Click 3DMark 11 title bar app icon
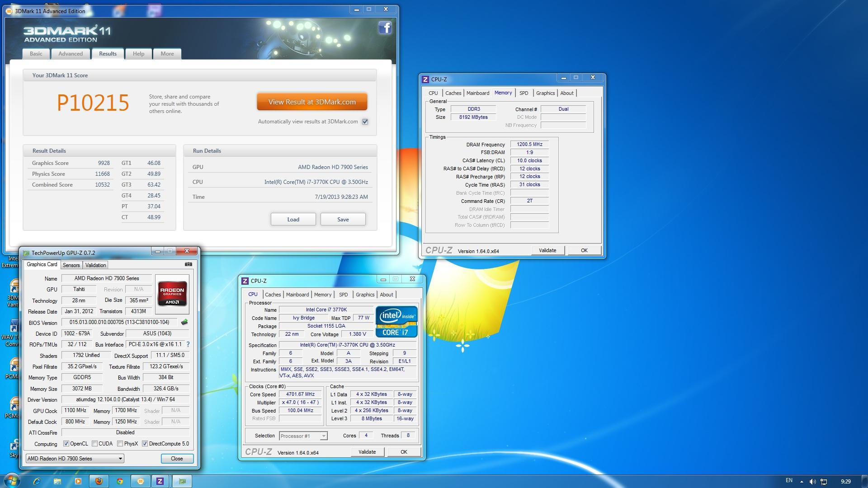Screen dimensions: 868x488 coord(9,11)
